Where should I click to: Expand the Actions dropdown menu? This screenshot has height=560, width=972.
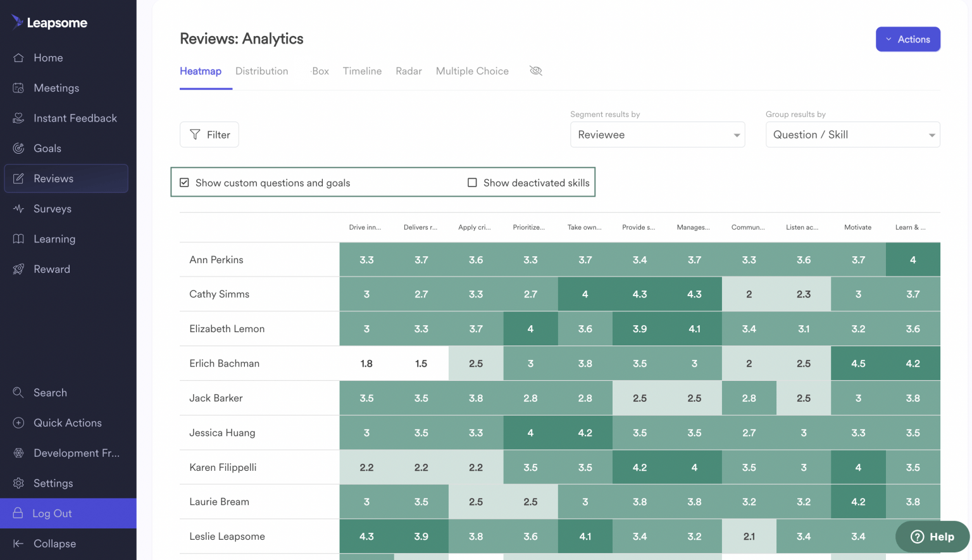click(x=908, y=39)
